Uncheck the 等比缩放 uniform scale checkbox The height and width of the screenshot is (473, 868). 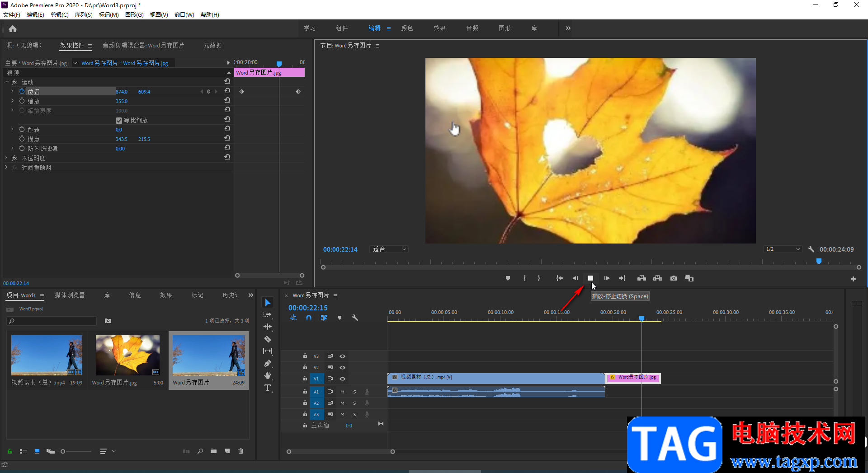[119, 121]
